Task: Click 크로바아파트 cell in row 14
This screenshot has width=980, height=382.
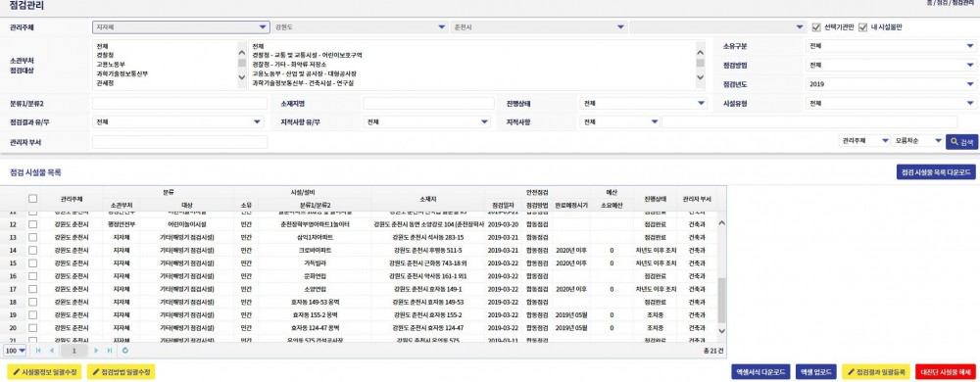Action: [315, 251]
